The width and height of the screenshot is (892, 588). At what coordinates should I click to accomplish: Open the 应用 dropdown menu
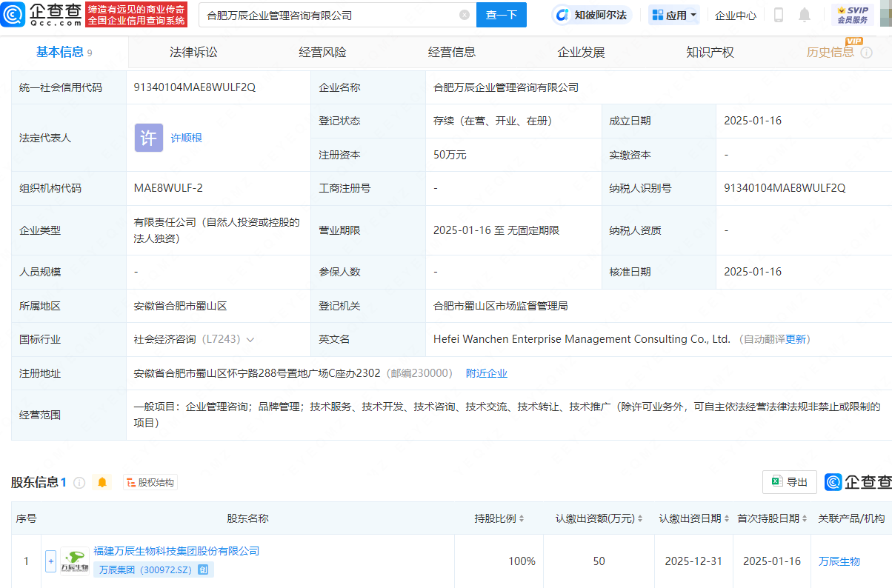pos(674,15)
